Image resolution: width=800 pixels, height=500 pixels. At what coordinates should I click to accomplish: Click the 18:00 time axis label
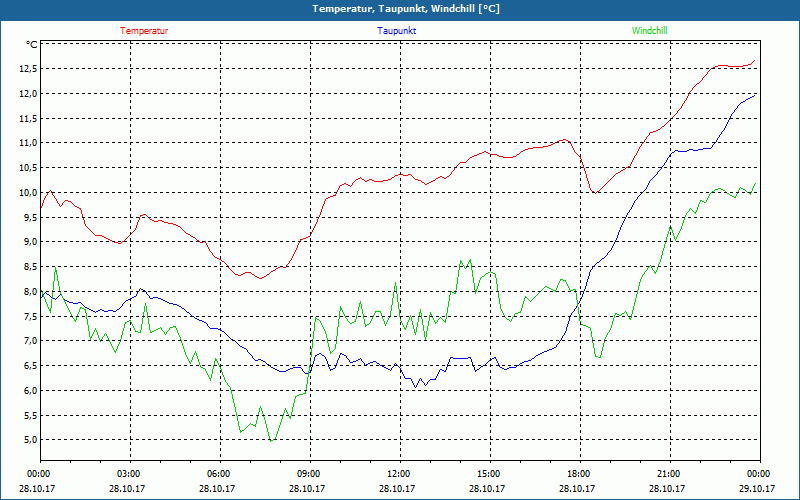(580, 474)
